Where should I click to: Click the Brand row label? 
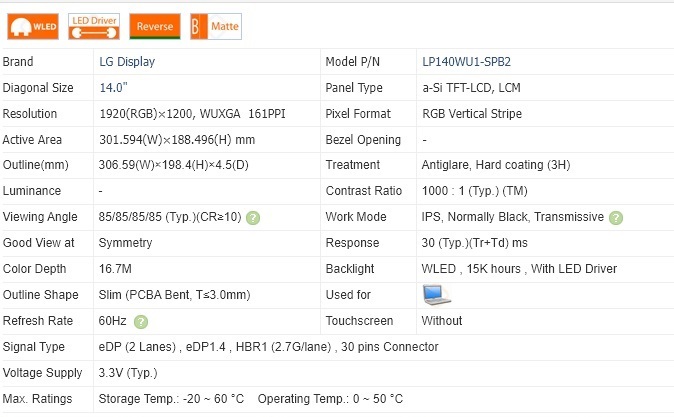click(x=18, y=62)
